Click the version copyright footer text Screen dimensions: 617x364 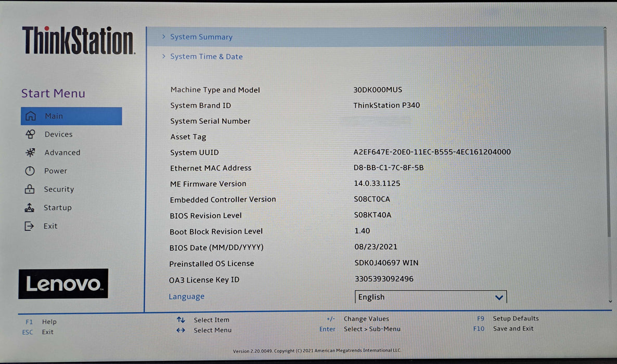(x=317, y=350)
